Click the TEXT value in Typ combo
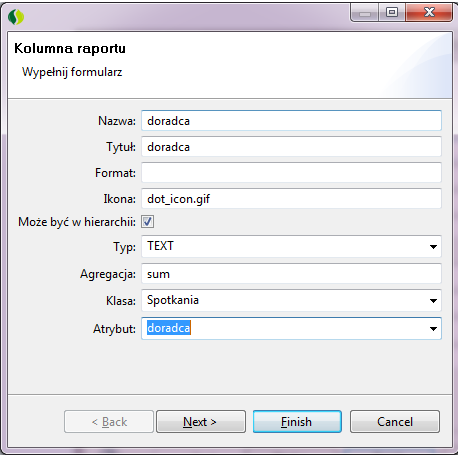This screenshot has height=458, width=458. (x=160, y=246)
